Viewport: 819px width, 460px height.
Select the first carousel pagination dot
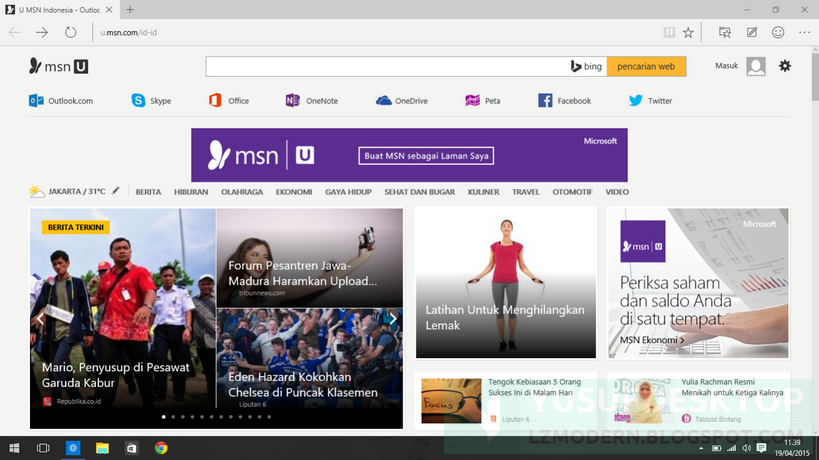point(164,417)
